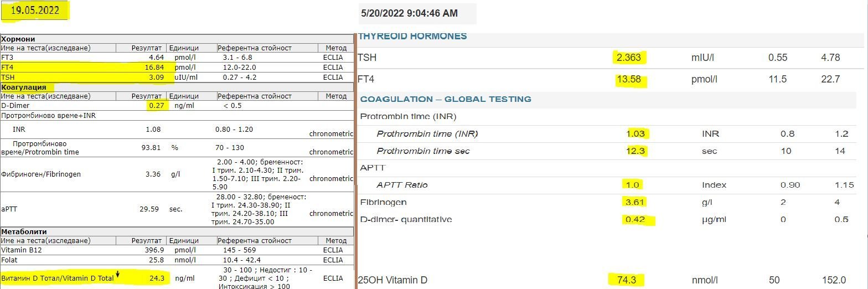Click the highlighted date 19.05.2022
The image size is (868, 289).
37,11
